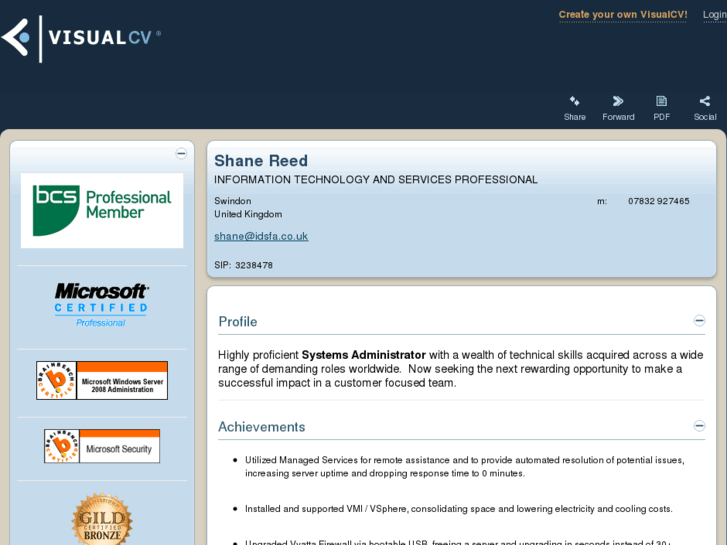Click the Share icon
Image resolution: width=727 pixels, height=545 pixels.
click(574, 102)
